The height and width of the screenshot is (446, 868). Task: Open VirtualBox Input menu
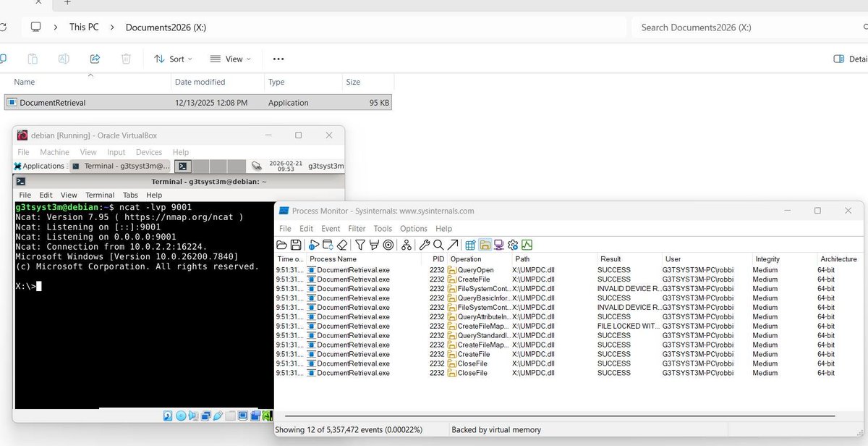[x=116, y=152]
